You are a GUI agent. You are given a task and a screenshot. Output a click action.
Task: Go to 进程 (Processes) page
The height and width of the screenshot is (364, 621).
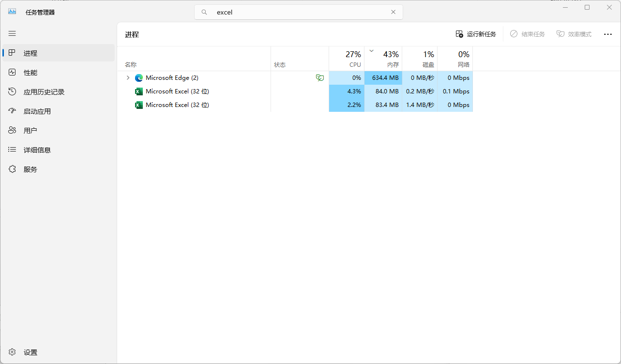click(x=59, y=53)
